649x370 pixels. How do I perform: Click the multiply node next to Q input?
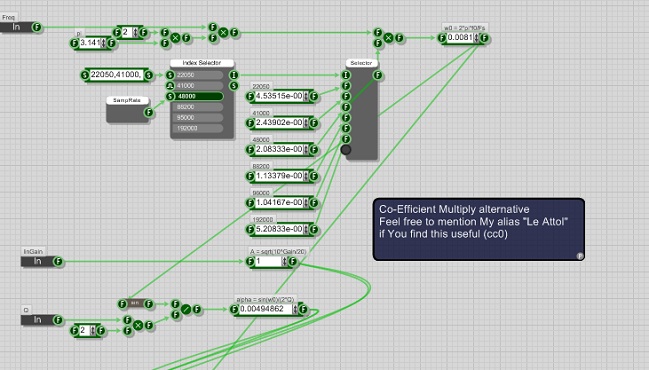[138, 326]
